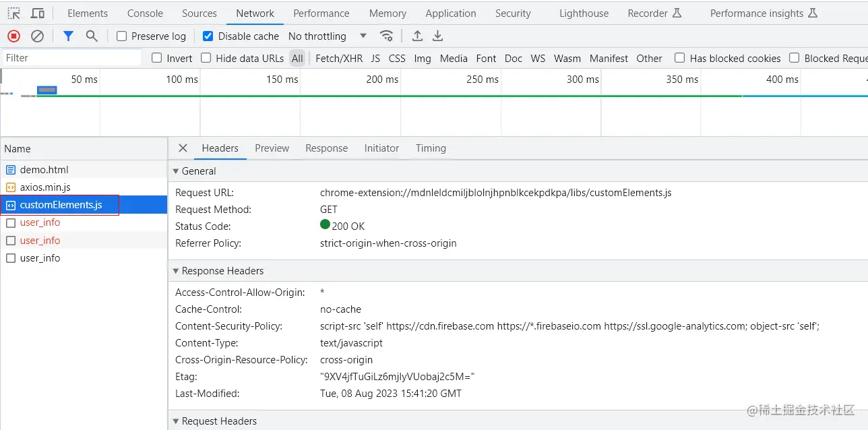Image resolution: width=868 pixels, height=430 pixels.
Task: Check Blocked Requests checkbox
Action: point(795,58)
